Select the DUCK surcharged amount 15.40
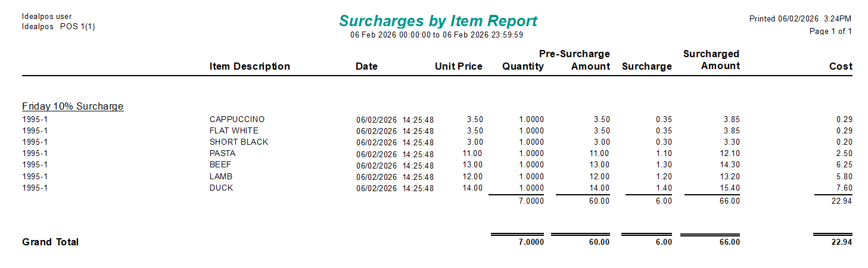This screenshot has width=868, height=268. click(729, 188)
